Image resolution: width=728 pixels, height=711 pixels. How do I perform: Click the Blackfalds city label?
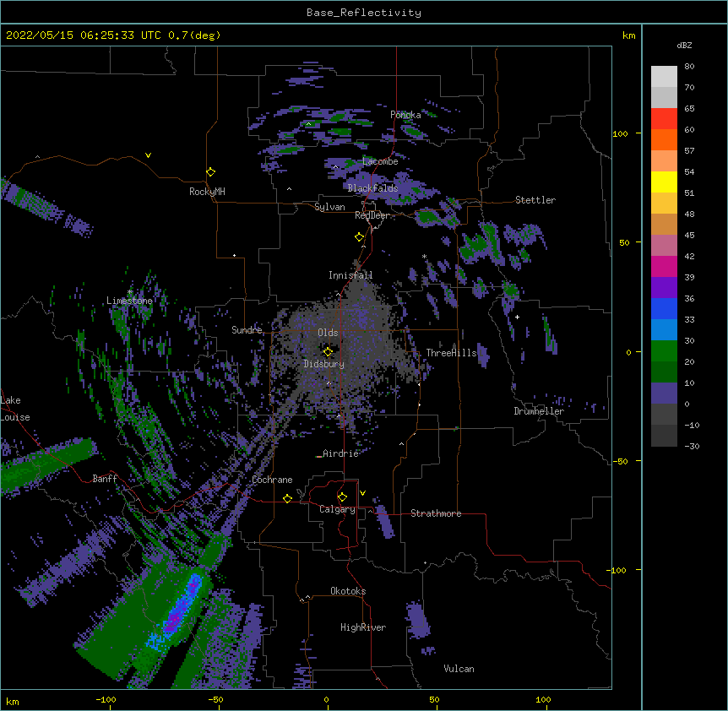tap(372, 188)
